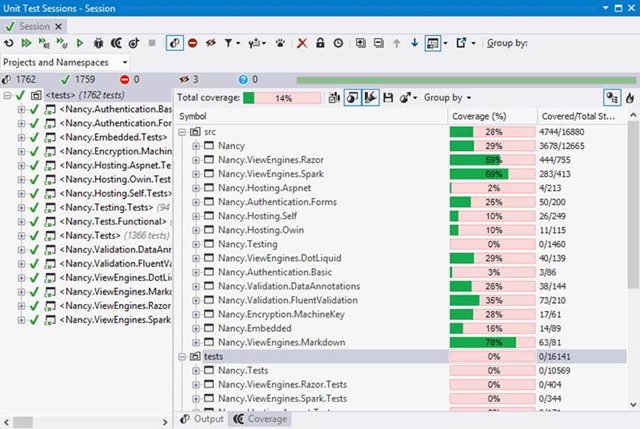
Task: Go to next item with blue down arrow
Action: point(414,43)
